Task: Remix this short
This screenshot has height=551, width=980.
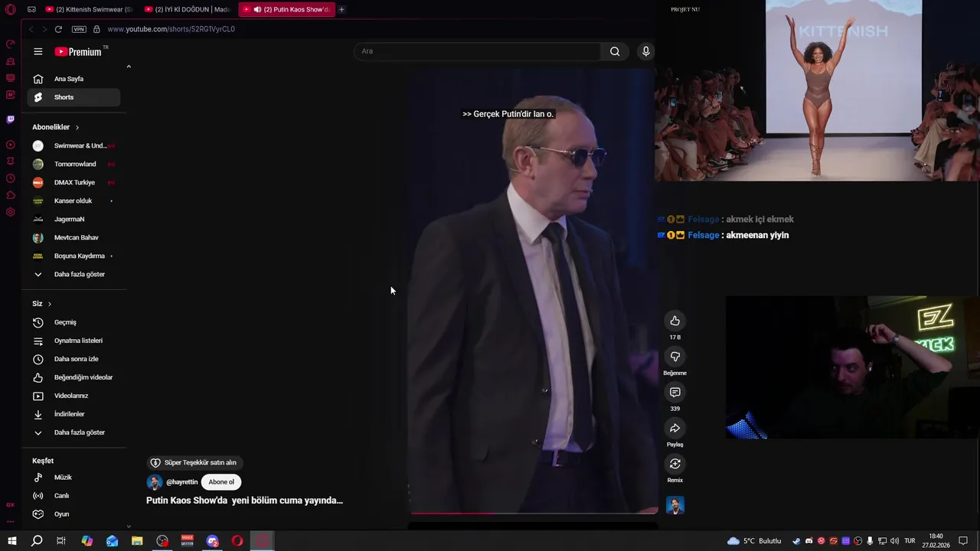Action: [x=675, y=464]
